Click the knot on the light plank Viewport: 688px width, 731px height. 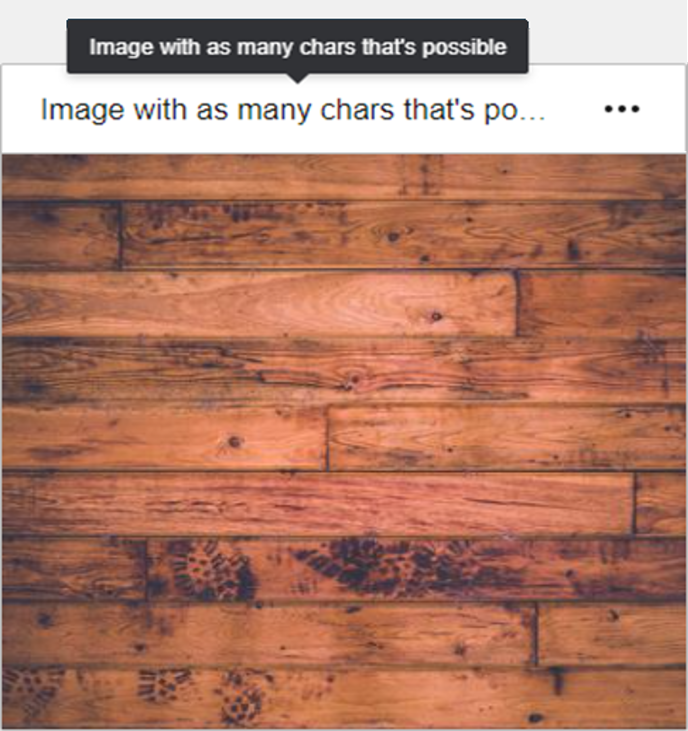click(436, 317)
